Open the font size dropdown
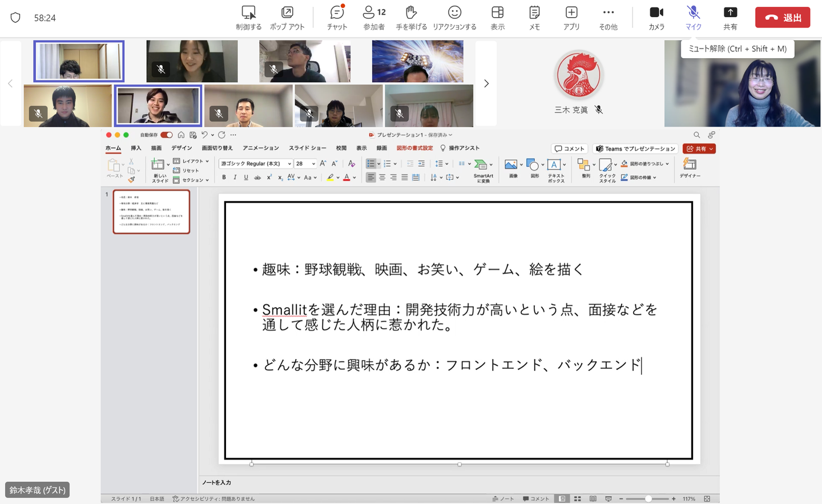 [313, 164]
